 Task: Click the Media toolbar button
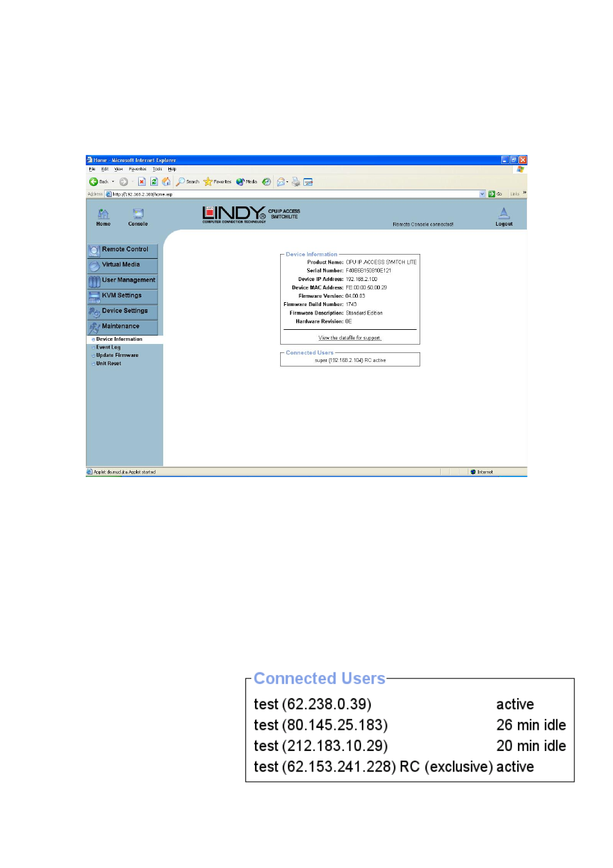[x=246, y=182]
